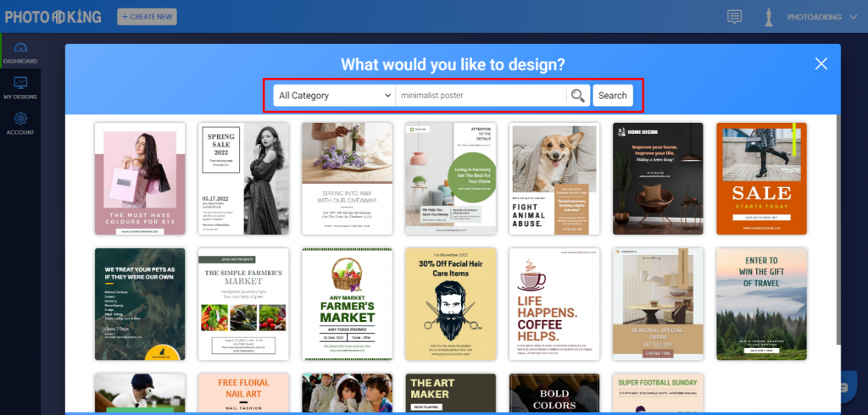Image resolution: width=868 pixels, height=415 pixels.
Task: Close the design dialog with X
Action: [821, 64]
